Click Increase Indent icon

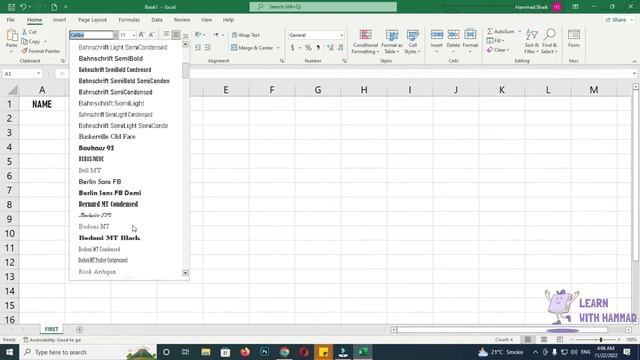[208, 48]
